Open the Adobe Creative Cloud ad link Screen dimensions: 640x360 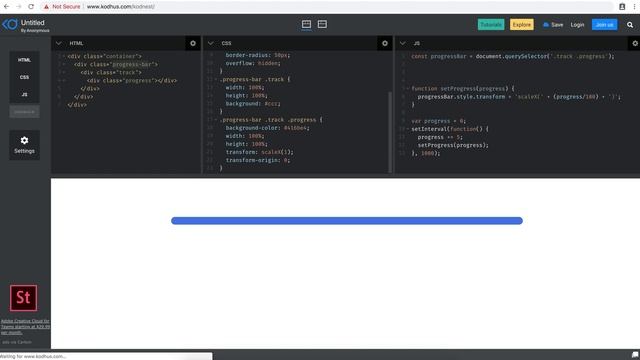tap(25, 327)
